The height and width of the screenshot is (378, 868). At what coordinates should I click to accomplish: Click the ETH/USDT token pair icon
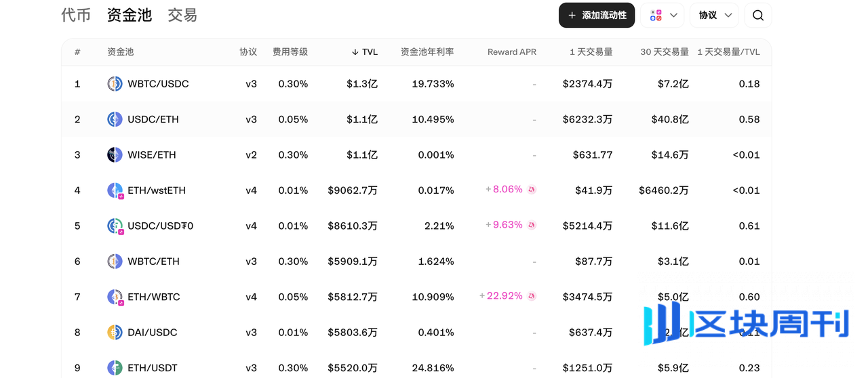pos(115,368)
